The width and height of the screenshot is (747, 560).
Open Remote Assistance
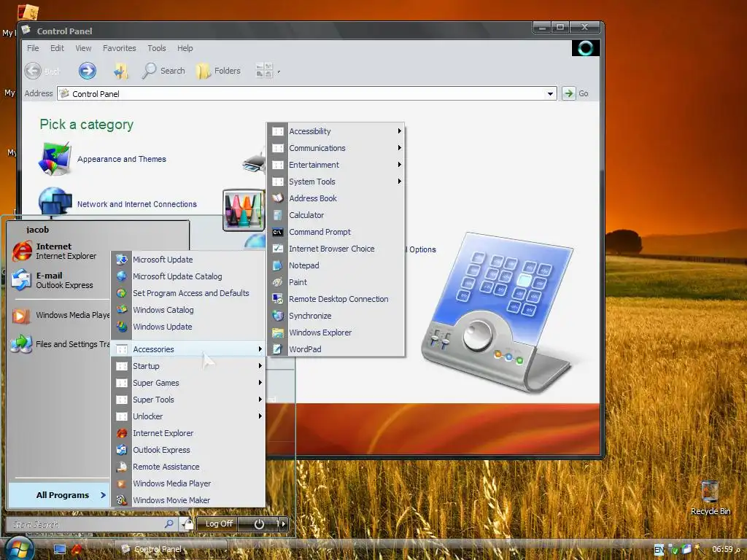(x=189, y=467)
